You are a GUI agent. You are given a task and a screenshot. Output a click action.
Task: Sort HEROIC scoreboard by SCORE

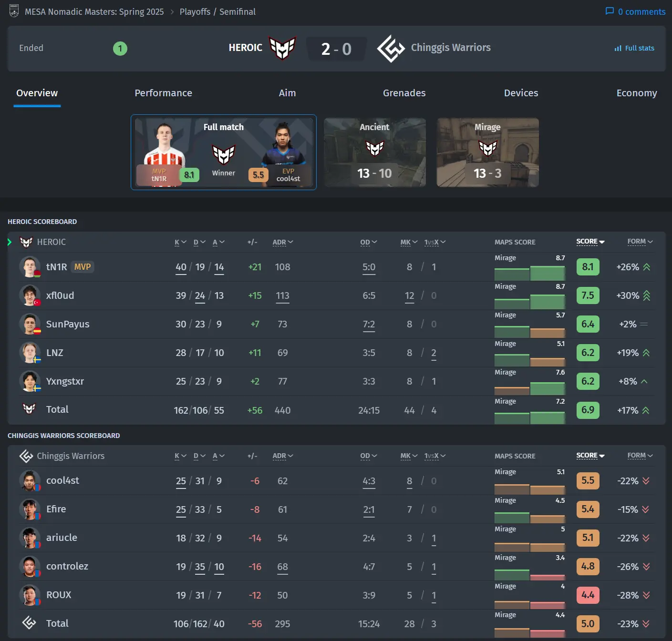[x=590, y=242]
